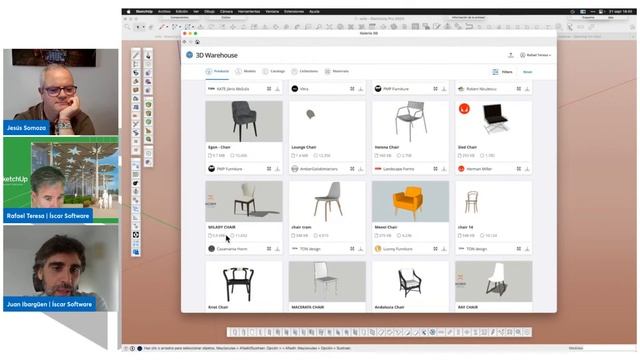Go forward in the 3D Warehouse browser
Viewport: 640px width, 360px height.
click(191, 42)
